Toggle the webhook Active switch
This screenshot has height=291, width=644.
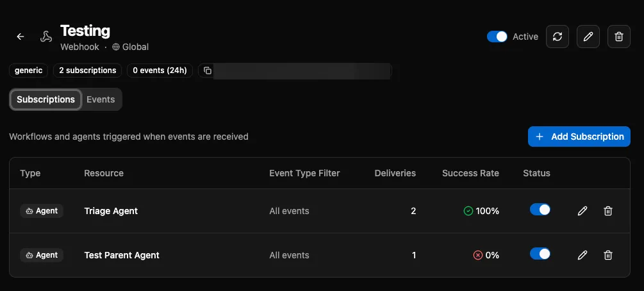(497, 37)
